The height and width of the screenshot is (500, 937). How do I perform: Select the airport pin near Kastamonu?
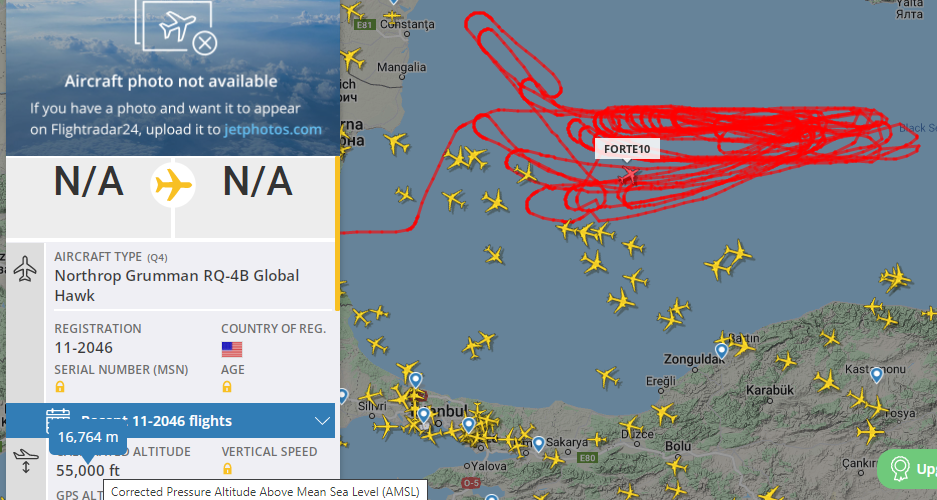[876, 375]
